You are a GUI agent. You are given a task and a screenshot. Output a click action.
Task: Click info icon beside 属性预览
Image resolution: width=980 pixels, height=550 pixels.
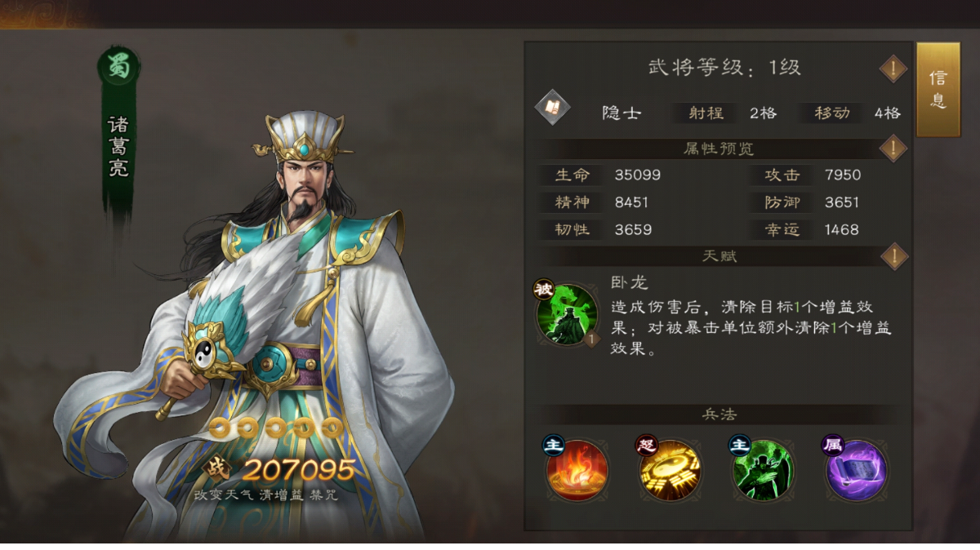click(x=893, y=149)
